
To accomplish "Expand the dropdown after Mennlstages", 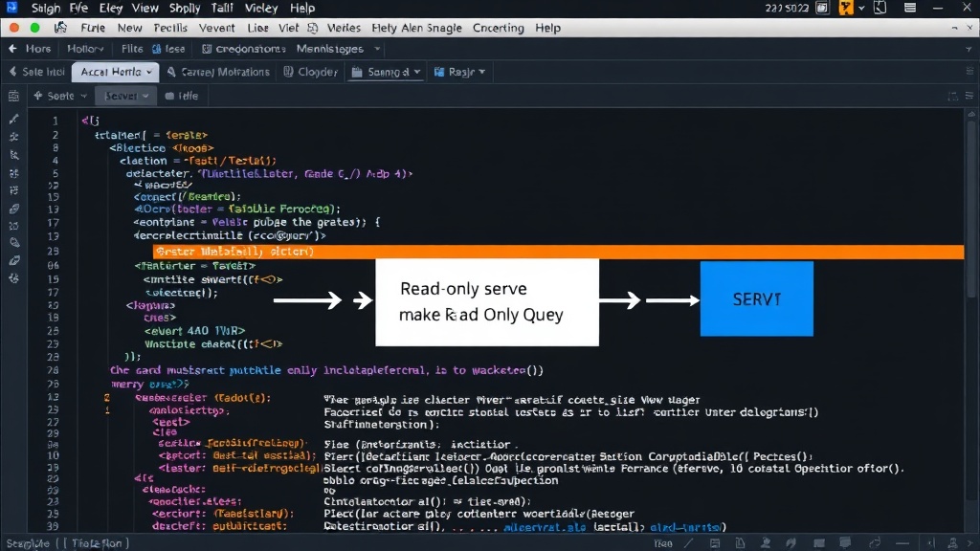I will (x=377, y=49).
